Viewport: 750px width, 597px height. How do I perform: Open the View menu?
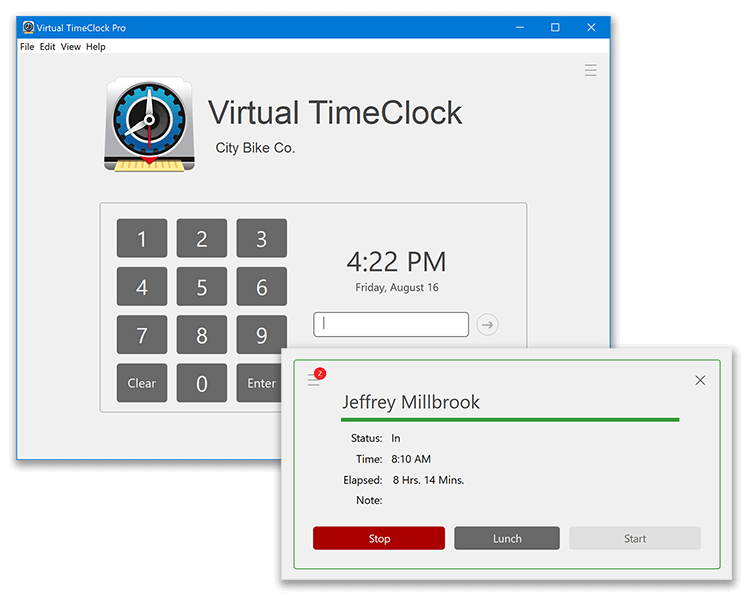[x=70, y=47]
